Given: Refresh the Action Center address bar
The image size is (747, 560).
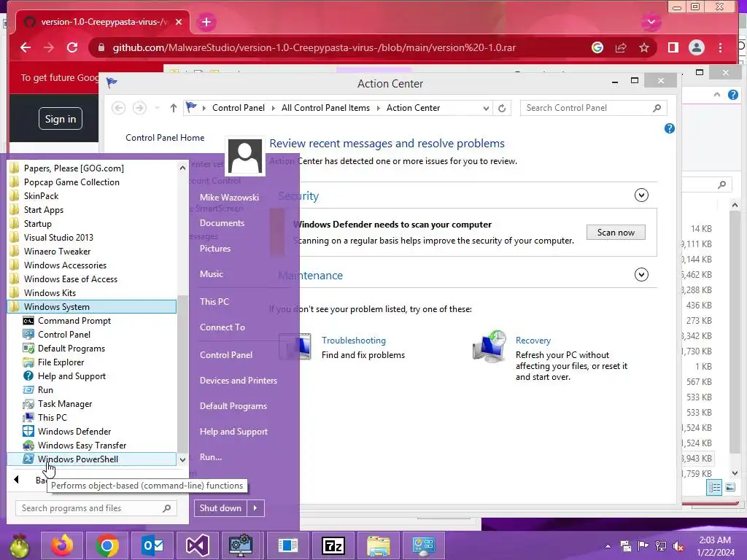Looking at the screenshot, I should (x=502, y=108).
